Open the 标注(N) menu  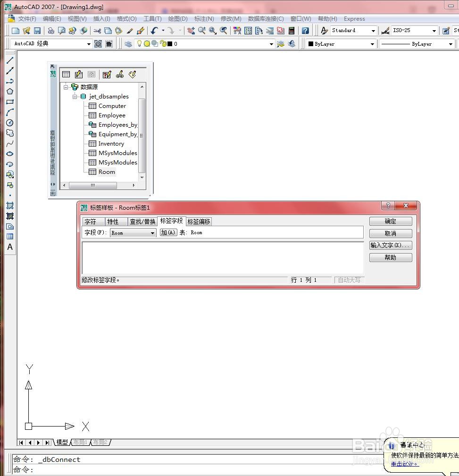(x=204, y=18)
